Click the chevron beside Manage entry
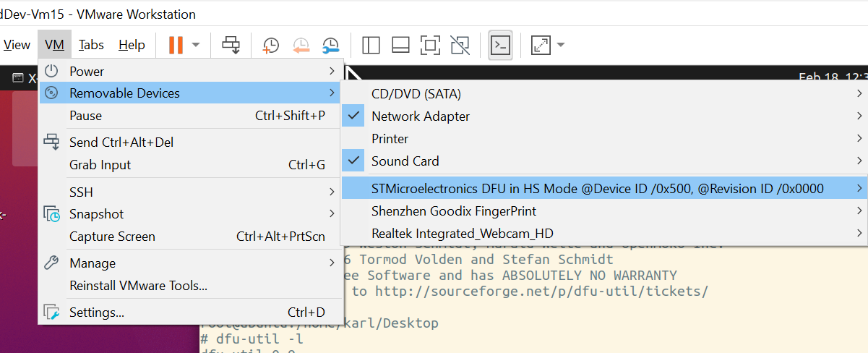Screen dimensions: 868x353 [x=332, y=263]
